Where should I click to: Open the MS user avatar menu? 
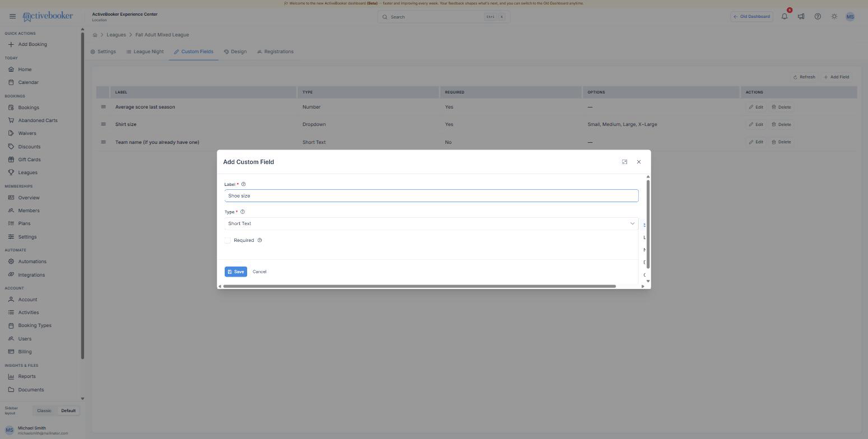coord(850,17)
